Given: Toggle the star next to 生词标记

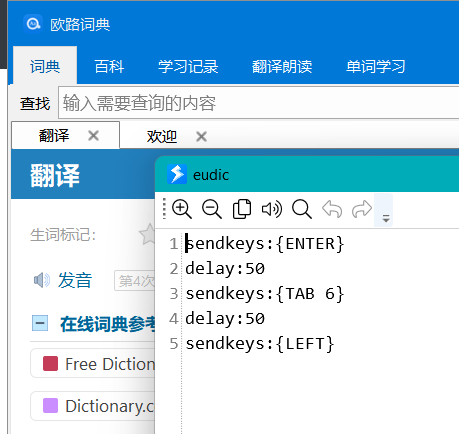Looking at the screenshot, I should (x=147, y=234).
